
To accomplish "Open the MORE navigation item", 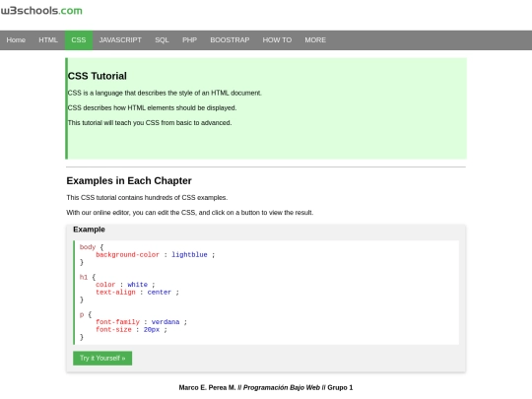I will pyautogui.click(x=315, y=40).
